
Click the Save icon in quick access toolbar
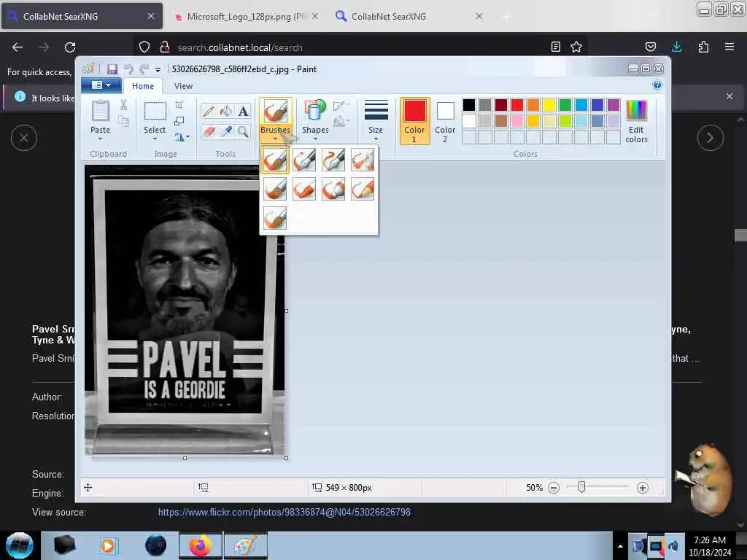112,69
